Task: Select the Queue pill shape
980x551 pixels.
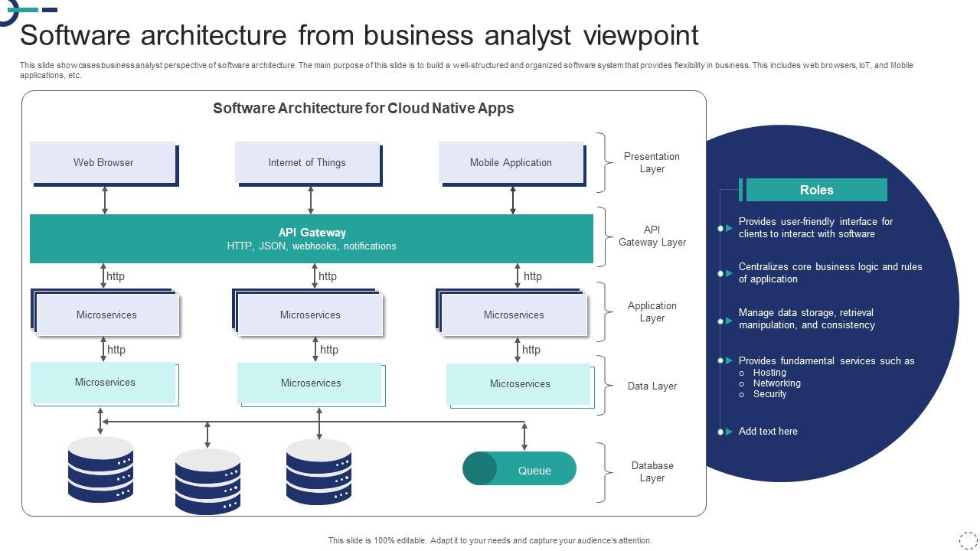Action: point(519,469)
